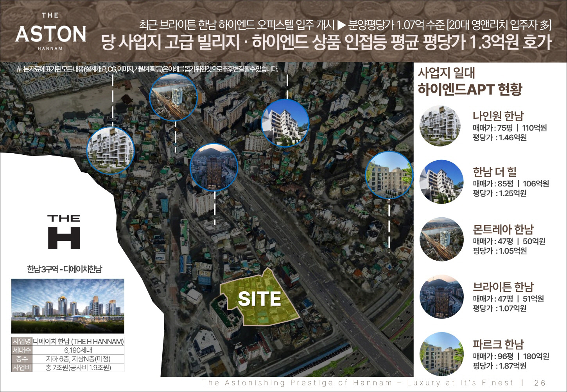
Task: Click the 평당가 : 1.05억원 line
Action: [x=500, y=251]
